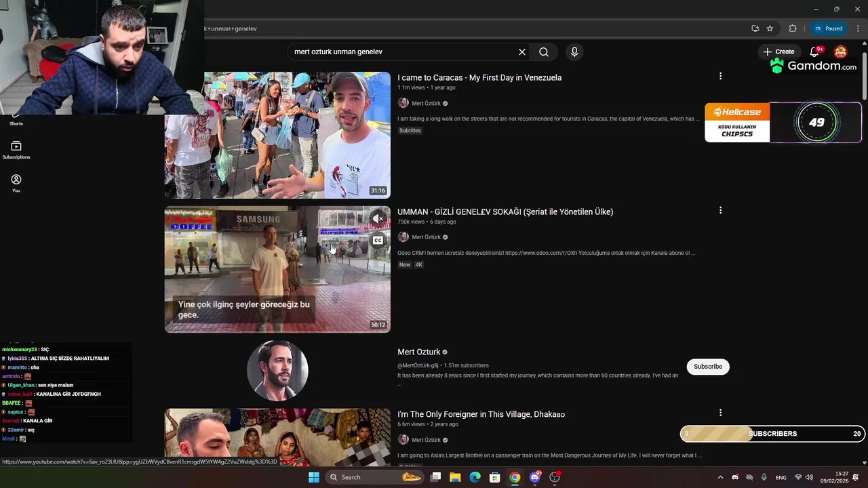Click the tray volume speaker icon
This screenshot has width=868, height=488.
coord(809,477)
